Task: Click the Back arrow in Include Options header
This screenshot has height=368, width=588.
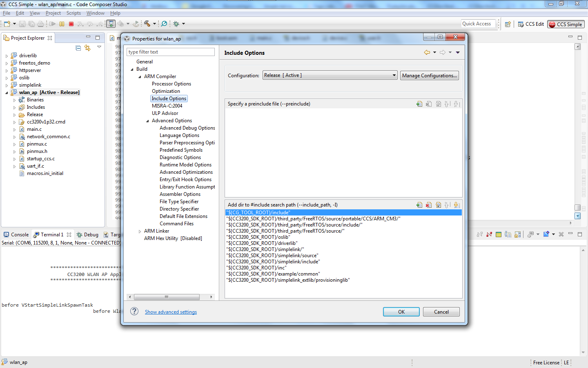Action: pos(427,52)
